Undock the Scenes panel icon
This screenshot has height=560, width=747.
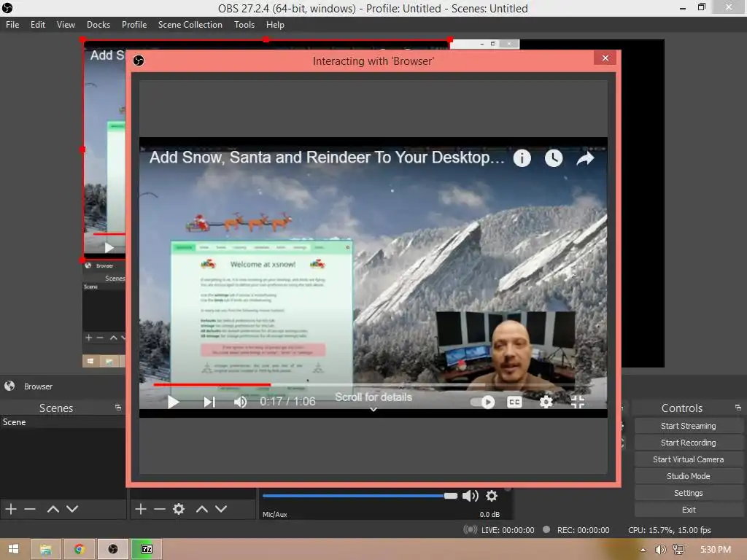(x=118, y=408)
